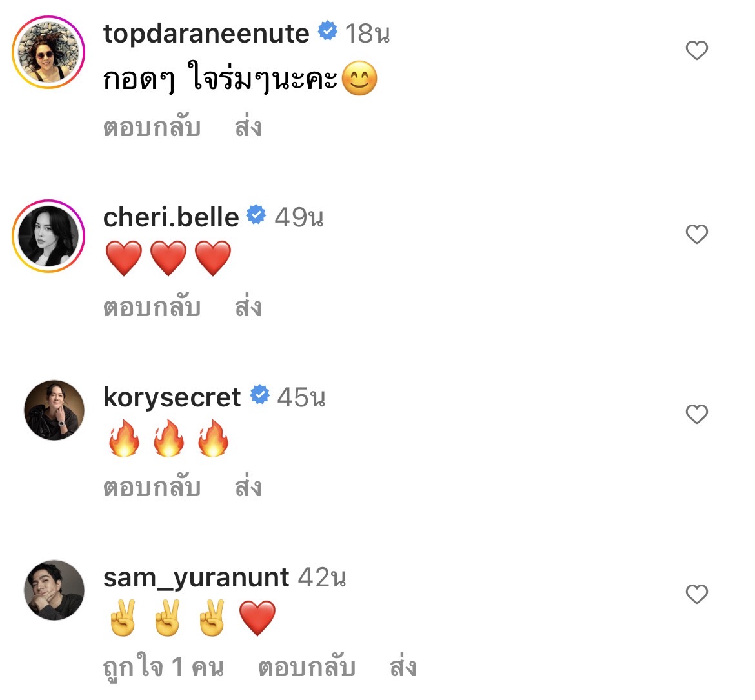Click ส่ง under sam_yuranunt's comment
The height and width of the screenshot is (700, 755).
tap(402, 669)
